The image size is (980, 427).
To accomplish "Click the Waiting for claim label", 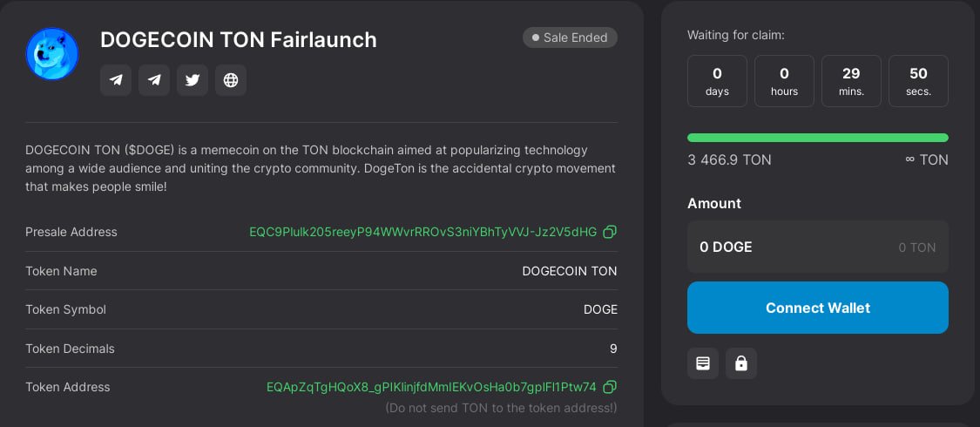I will (735, 36).
